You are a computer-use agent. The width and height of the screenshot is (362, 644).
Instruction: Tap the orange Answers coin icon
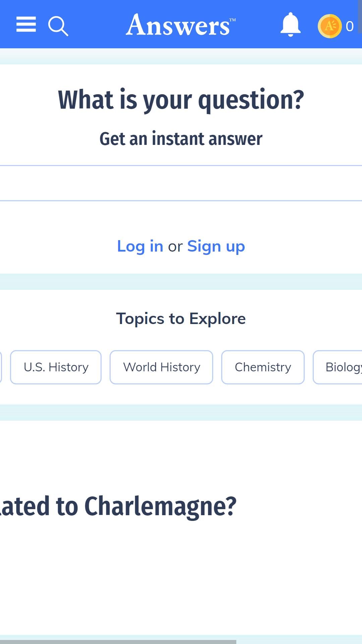click(x=330, y=26)
